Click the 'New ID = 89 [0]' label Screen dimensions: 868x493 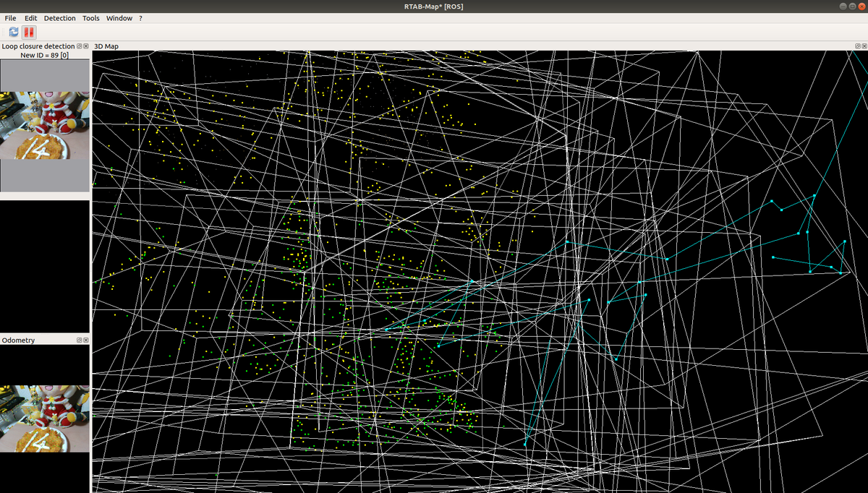click(45, 55)
